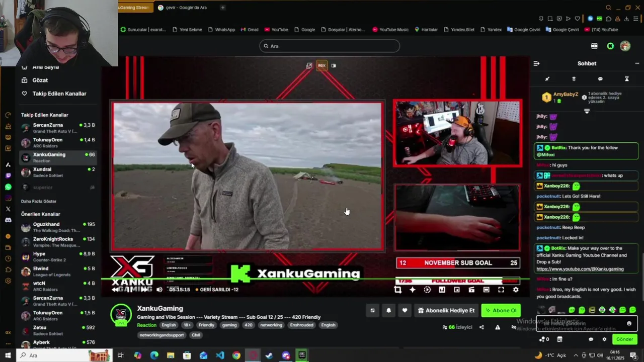The width and height of the screenshot is (644, 362).
Task: Expand the gift leaderboard banner arrow
Action: [587, 111]
